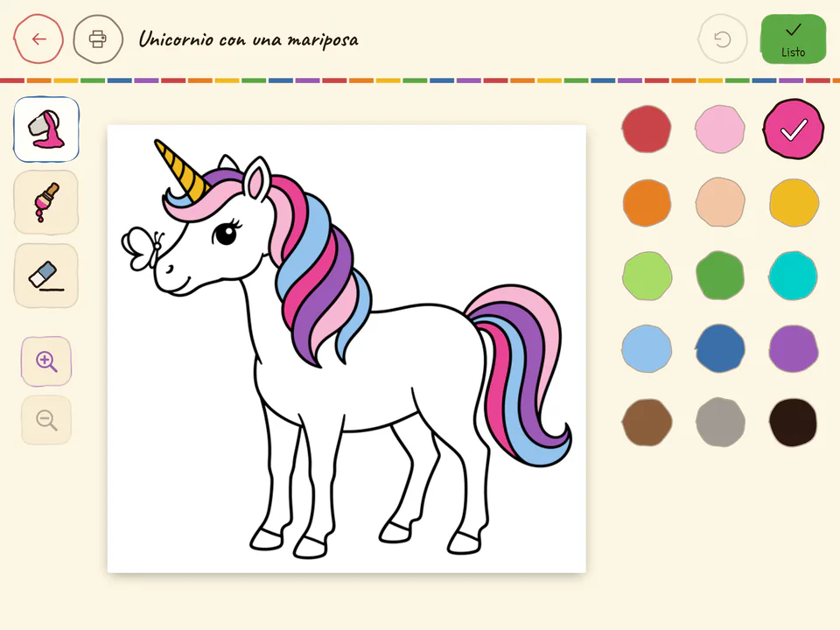
Task: Pick the yellow color swatch
Action: (x=794, y=202)
